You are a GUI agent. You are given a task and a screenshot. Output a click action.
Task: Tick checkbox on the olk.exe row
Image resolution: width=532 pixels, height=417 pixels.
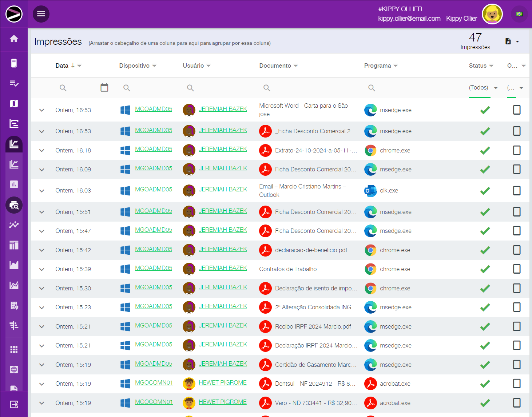pyautogui.click(x=517, y=191)
